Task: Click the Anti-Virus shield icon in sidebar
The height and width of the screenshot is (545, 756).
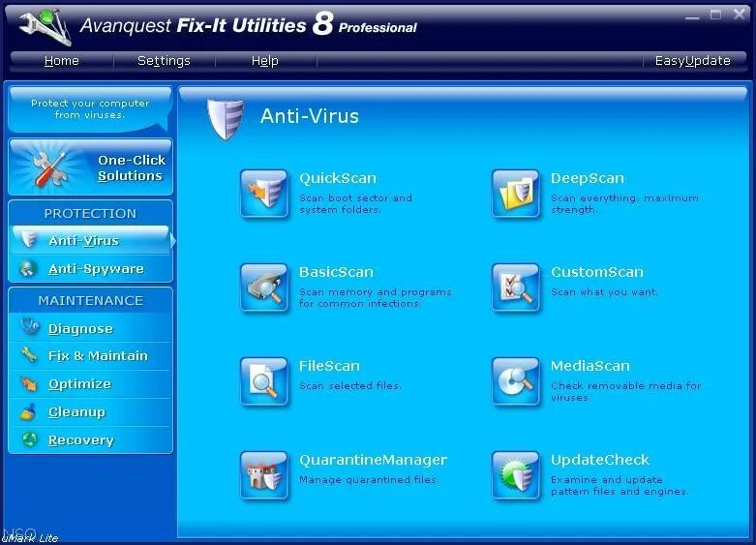Action: pyautogui.click(x=29, y=240)
